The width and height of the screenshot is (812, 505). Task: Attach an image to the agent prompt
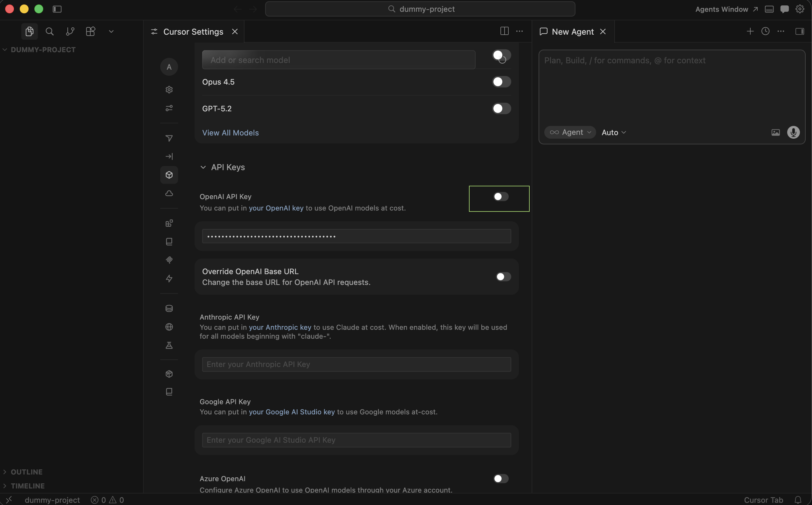click(775, 133)
